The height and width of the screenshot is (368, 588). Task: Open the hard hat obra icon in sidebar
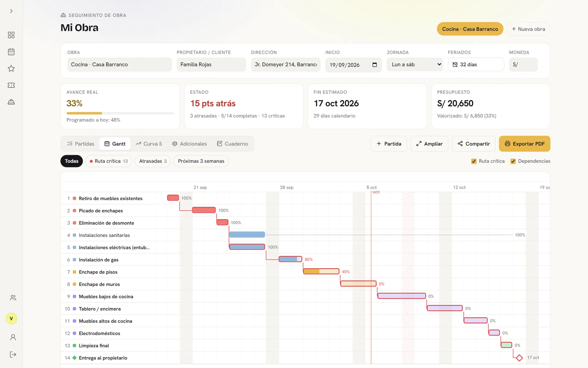click(x=11, y=102)
